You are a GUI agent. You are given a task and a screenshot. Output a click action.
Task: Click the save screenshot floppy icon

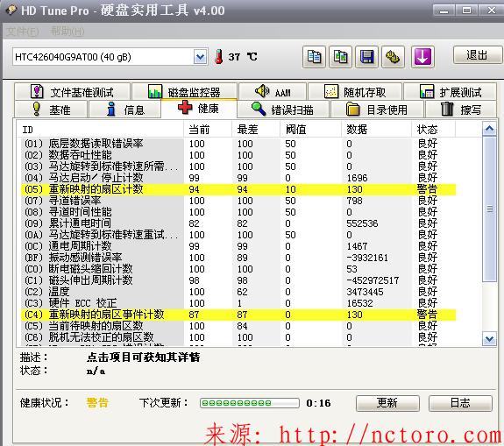point(366,57)
